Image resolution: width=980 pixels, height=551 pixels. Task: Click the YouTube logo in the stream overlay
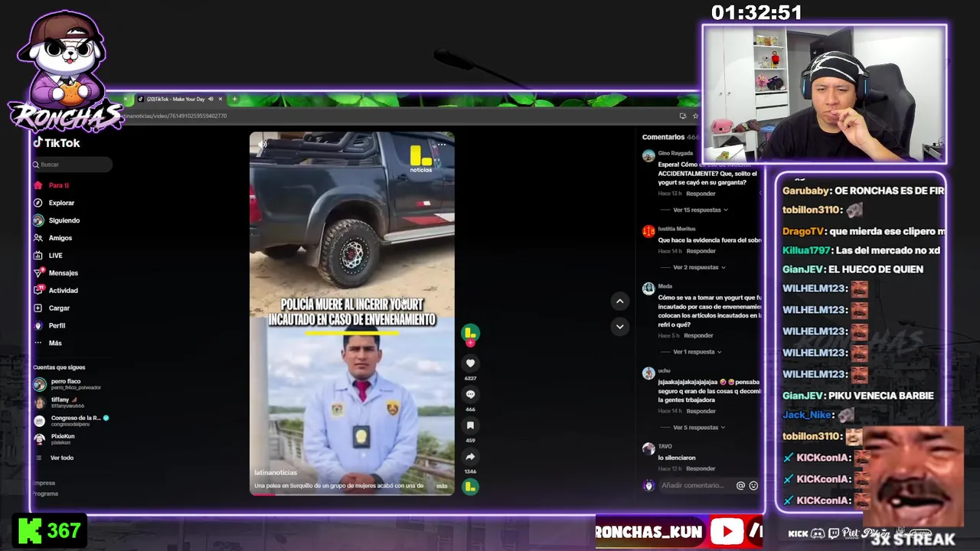tap(727, 532)
